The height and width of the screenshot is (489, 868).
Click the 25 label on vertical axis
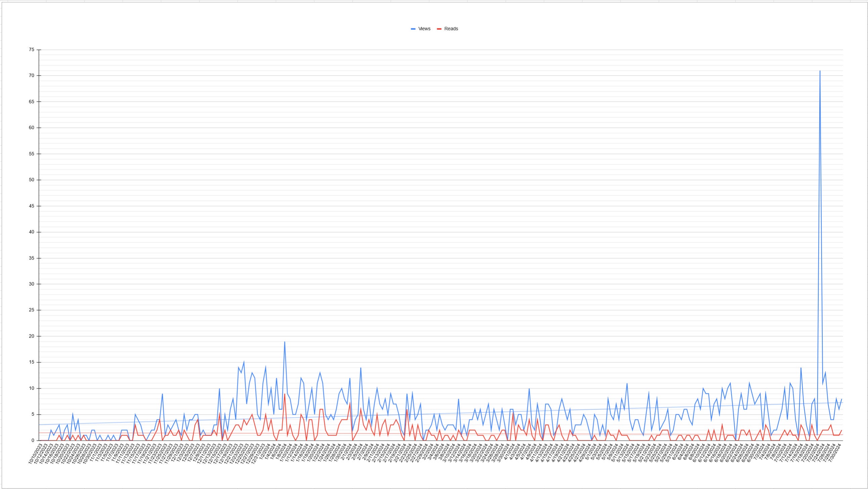(x=32, y=310)
